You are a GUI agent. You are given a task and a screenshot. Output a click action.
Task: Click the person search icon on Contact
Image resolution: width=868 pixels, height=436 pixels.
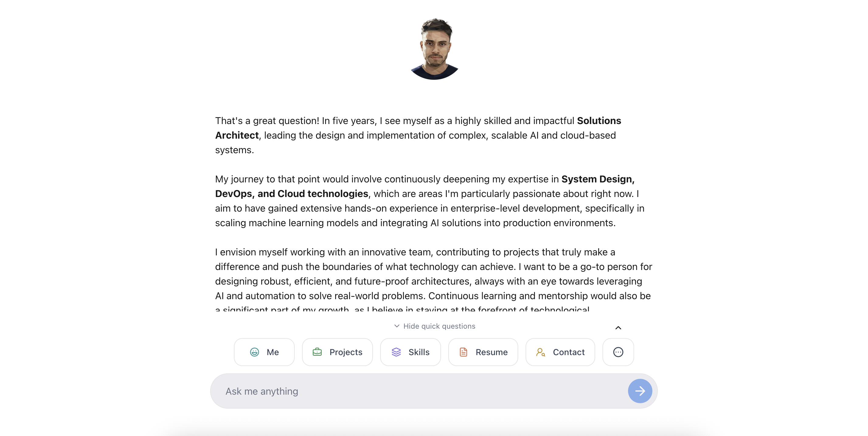[x=540, y=352]
